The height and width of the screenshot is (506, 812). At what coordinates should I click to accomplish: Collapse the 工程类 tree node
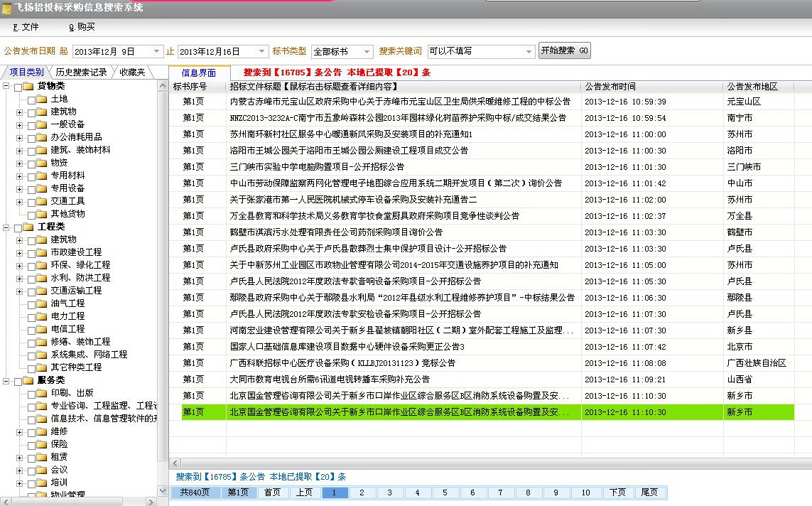(x=6, y=227)
